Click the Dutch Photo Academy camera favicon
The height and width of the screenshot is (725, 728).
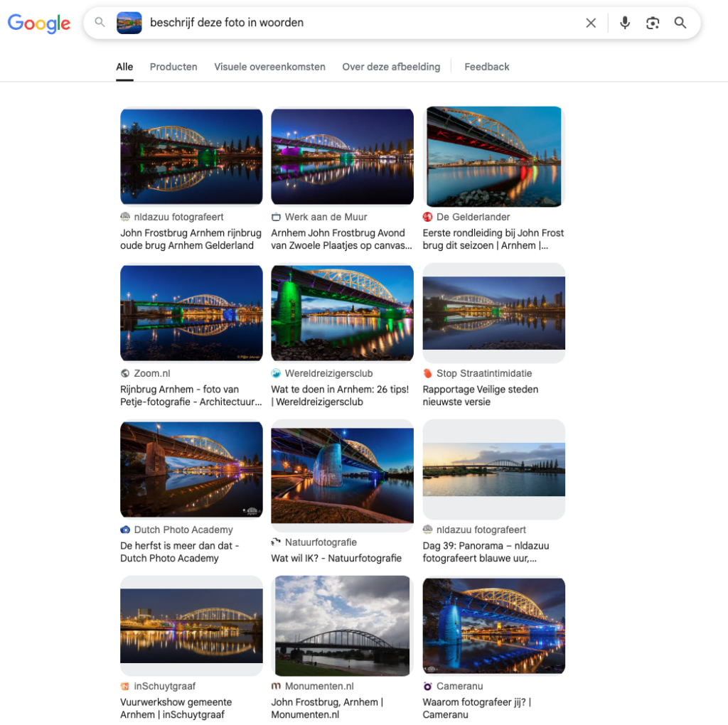125,530
